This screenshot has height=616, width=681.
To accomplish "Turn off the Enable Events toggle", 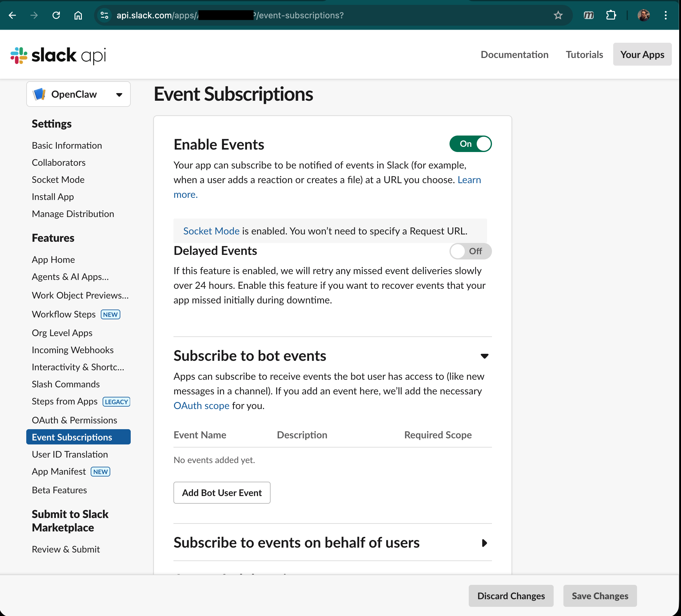I will tap(471, 143).
